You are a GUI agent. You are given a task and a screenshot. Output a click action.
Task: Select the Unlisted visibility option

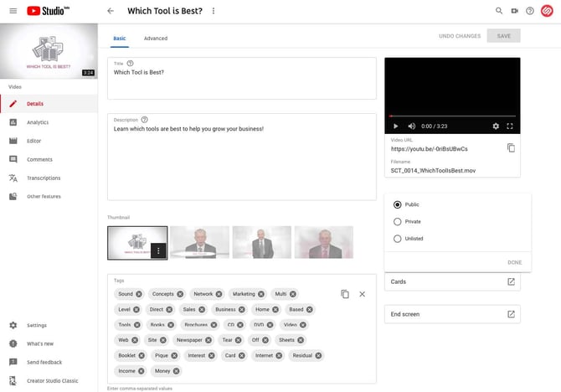(398, 239)
